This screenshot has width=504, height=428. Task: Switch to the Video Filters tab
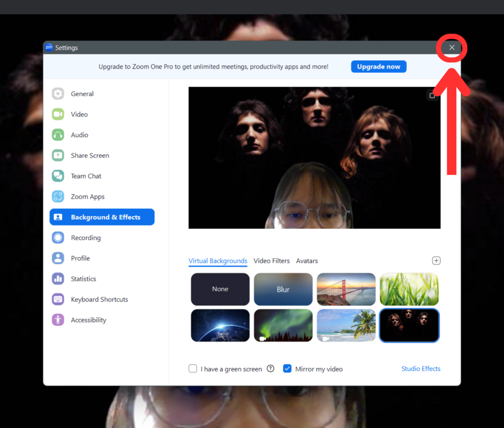pos(272,261)
